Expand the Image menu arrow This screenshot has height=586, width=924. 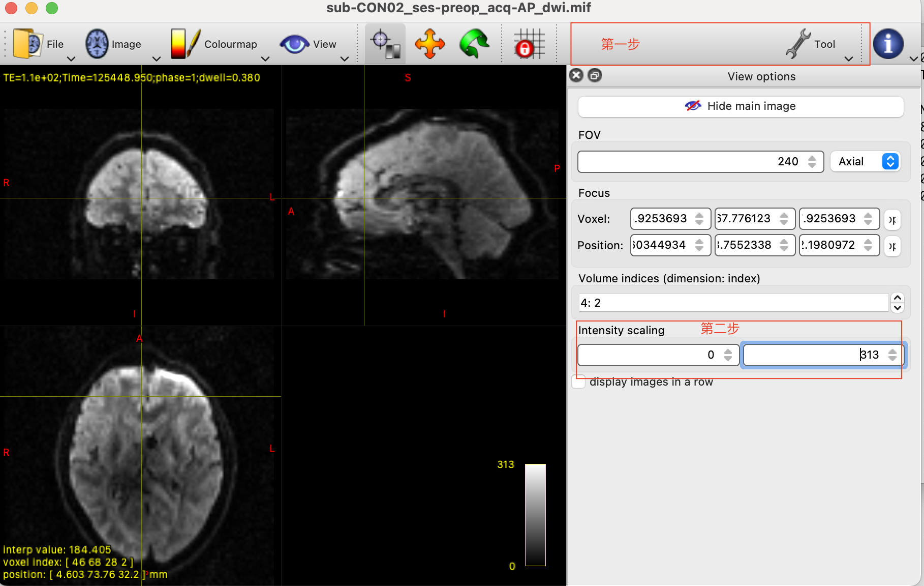pyautogui.click(x=157, y=58)
